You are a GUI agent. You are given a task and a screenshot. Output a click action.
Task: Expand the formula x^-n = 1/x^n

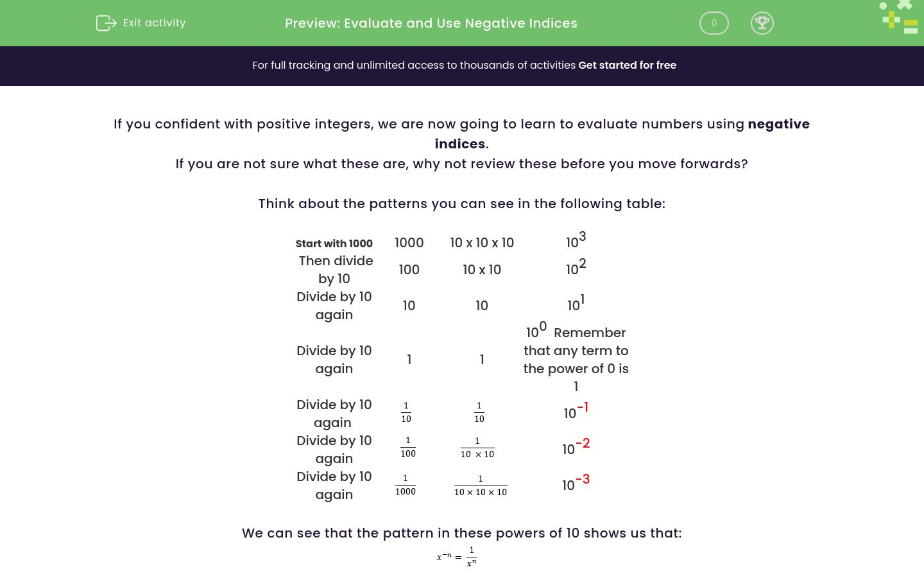[457, 555]
